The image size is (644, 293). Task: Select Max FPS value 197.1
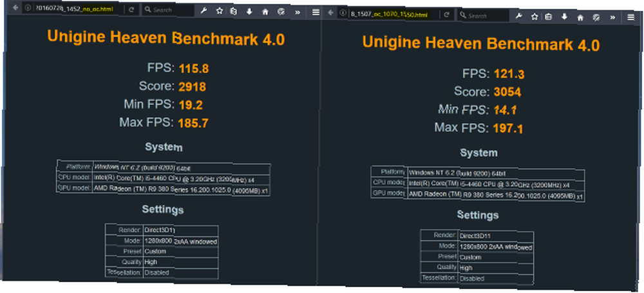pyautogui.click(x=508, y=129)
